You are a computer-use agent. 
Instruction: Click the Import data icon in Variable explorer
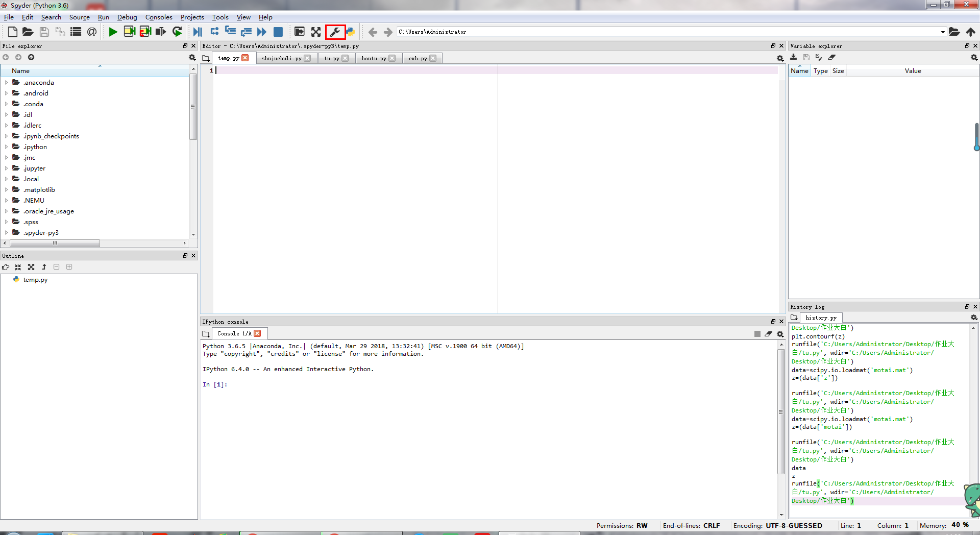pos(794,57)
